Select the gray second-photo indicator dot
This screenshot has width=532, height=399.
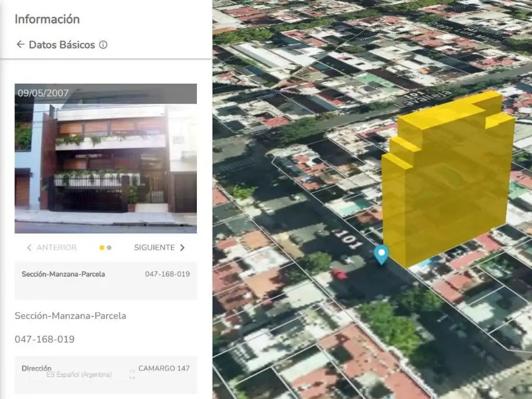pos(109,248)
